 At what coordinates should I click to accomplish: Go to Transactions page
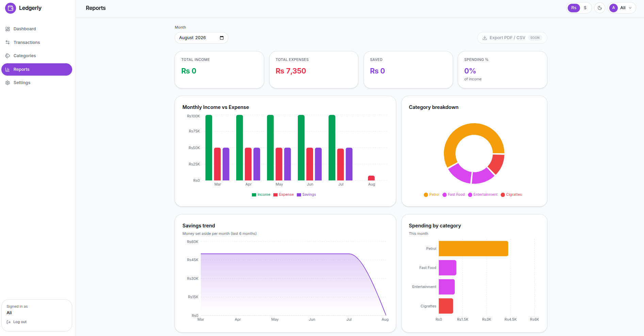(x=37, y=42)
